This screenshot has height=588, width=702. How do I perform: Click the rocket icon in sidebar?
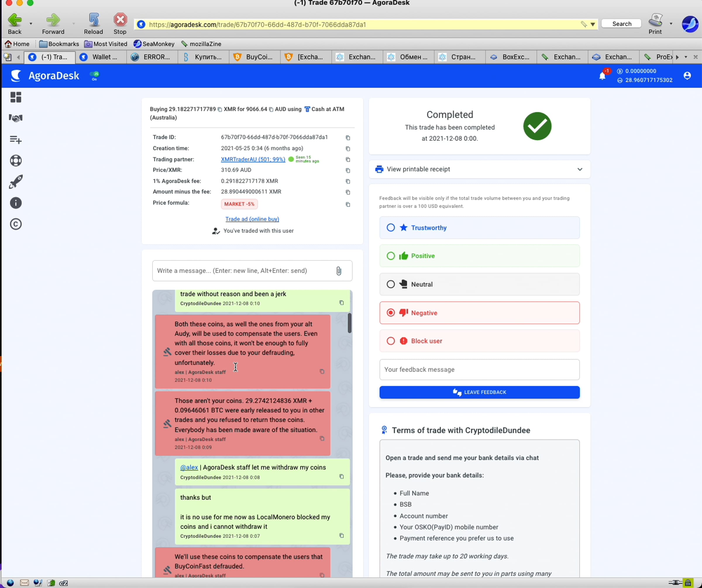tap(16, 182)
